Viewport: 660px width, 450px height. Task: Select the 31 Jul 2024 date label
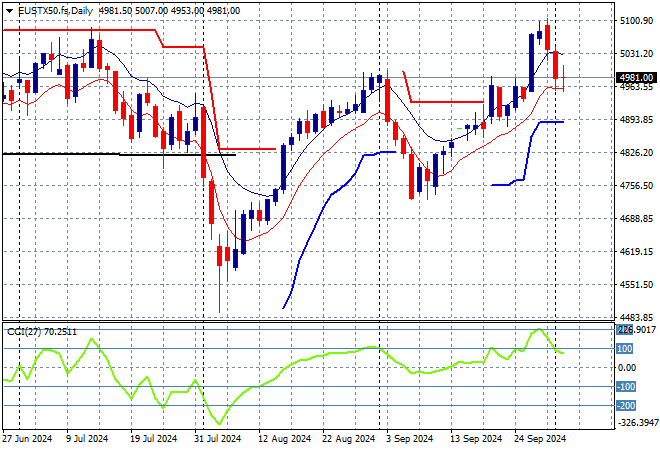point(217,438)
